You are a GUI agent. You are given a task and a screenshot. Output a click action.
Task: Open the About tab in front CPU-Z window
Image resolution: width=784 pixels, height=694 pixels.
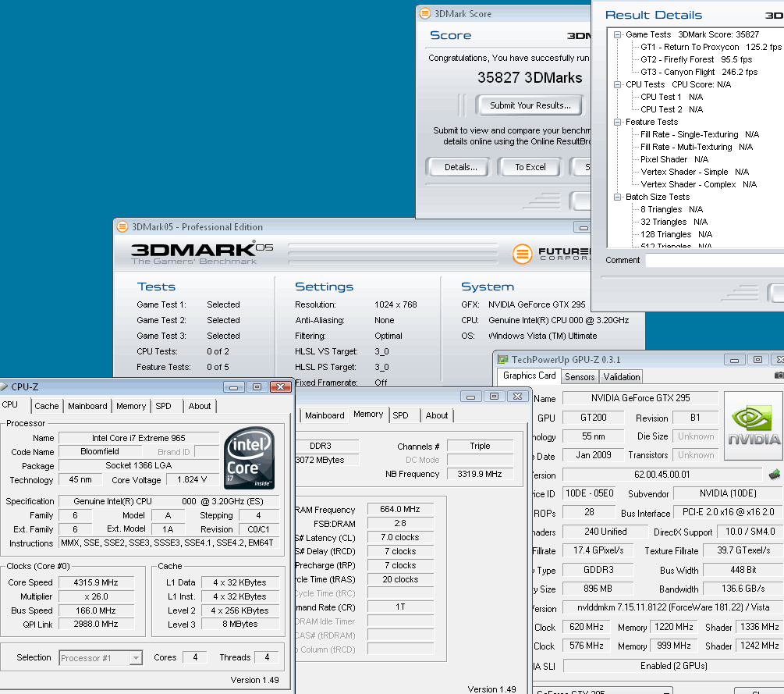tap(200, 406)
